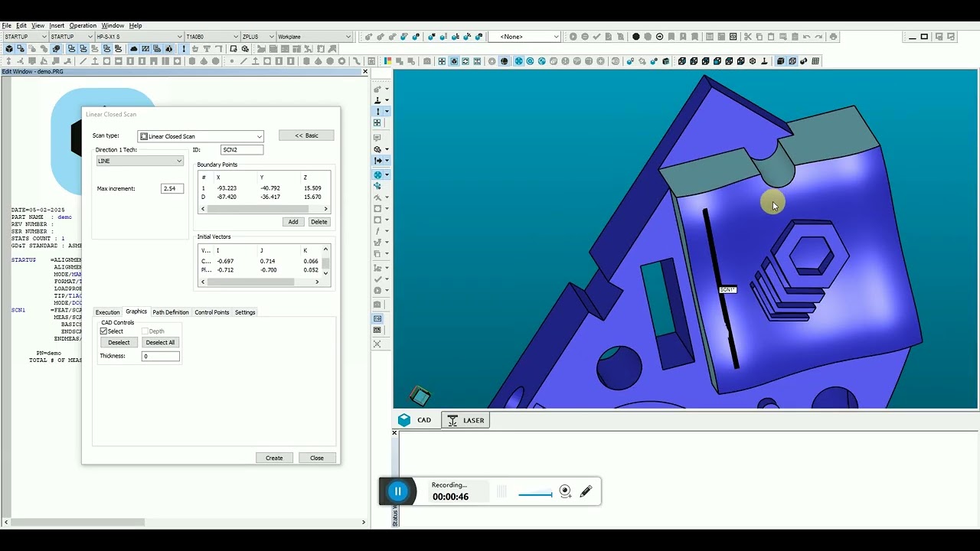The image size is (980, 551).
Task: Click the cloud icon on second toolbar
Action: click(133, 49)
